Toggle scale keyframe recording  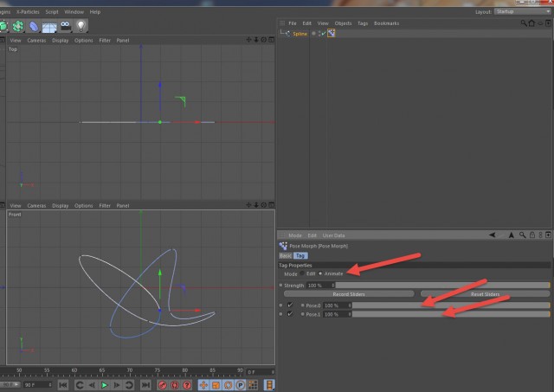(216, 385)
